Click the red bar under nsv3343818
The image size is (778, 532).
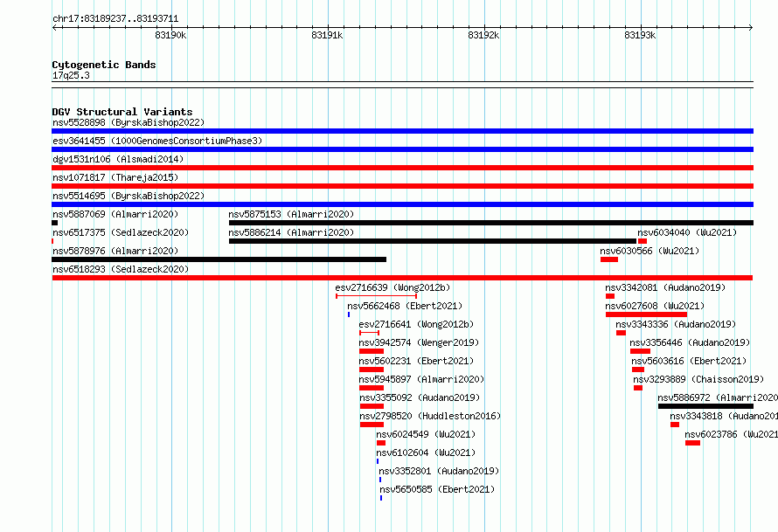(x=675, y=425)
